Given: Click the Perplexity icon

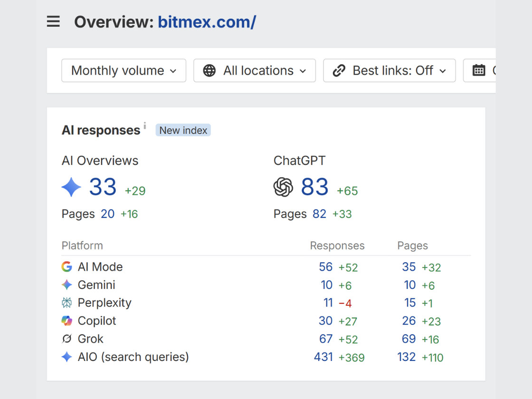Looking at the screenshot, I should point(67,303).
